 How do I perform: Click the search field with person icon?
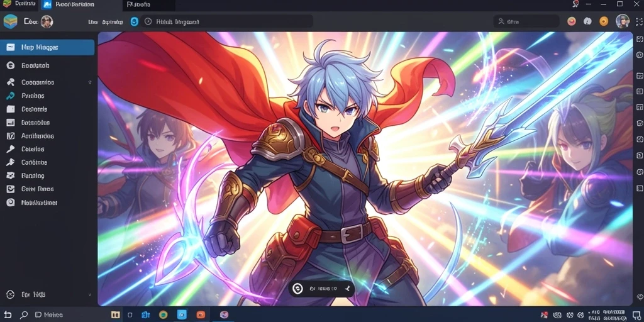[x=526, y=21]
